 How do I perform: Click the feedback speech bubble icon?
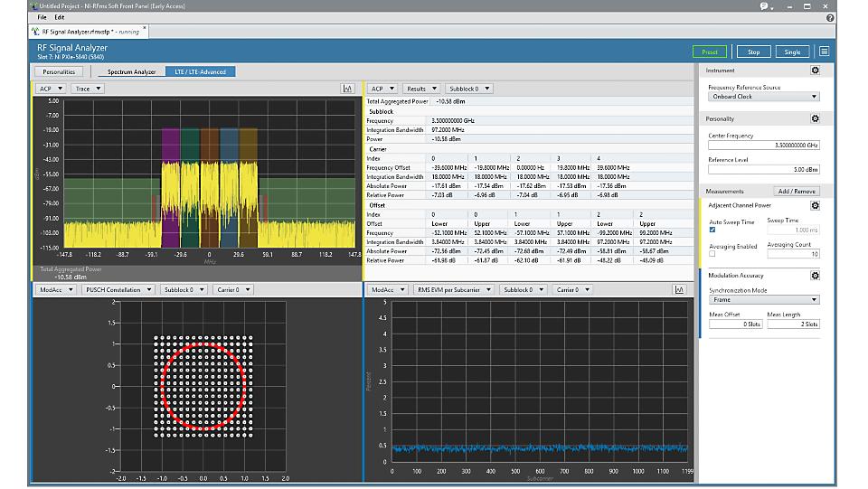pyautogui.click(x=765, y=6)
